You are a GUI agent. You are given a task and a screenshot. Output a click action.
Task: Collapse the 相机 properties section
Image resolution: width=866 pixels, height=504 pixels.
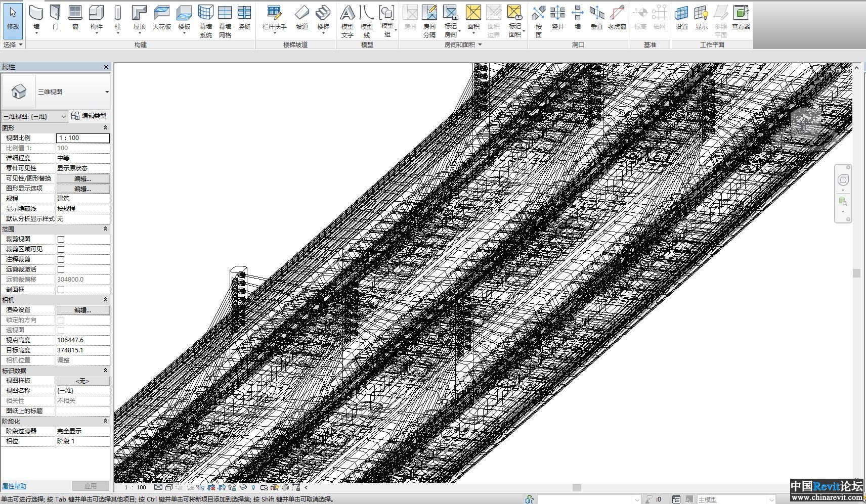click(x=105, y=300)
